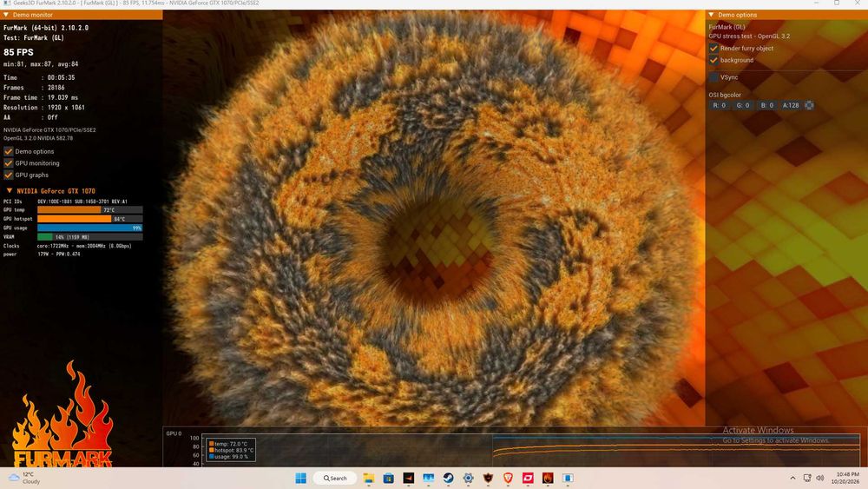Open the Steam taskbar icon
Screen dimensions: 868x489
[449, 478]
